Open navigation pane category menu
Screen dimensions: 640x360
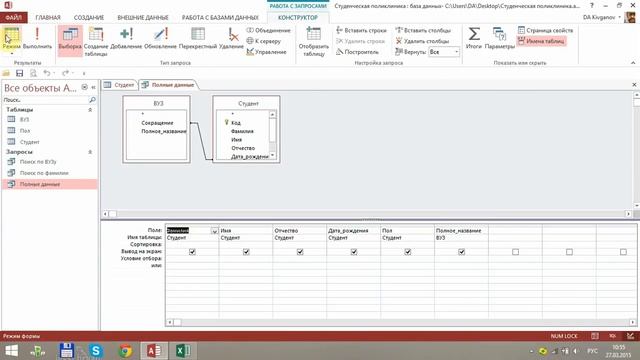pos(84,87)
